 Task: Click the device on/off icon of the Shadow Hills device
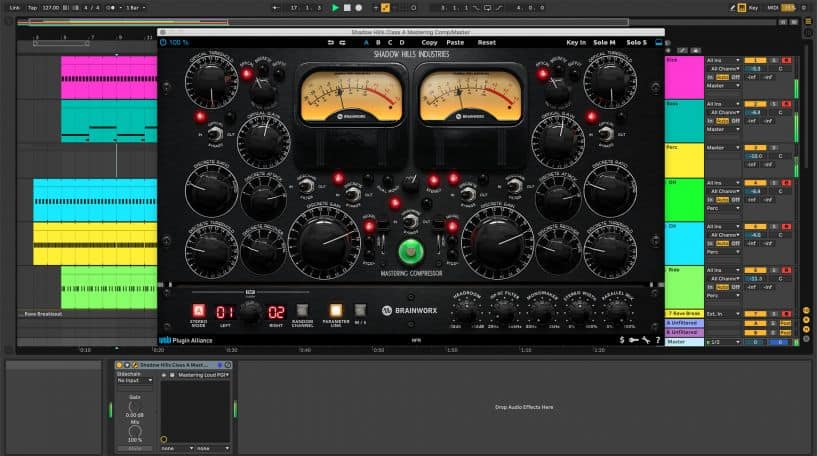click(x=119, y=365)
